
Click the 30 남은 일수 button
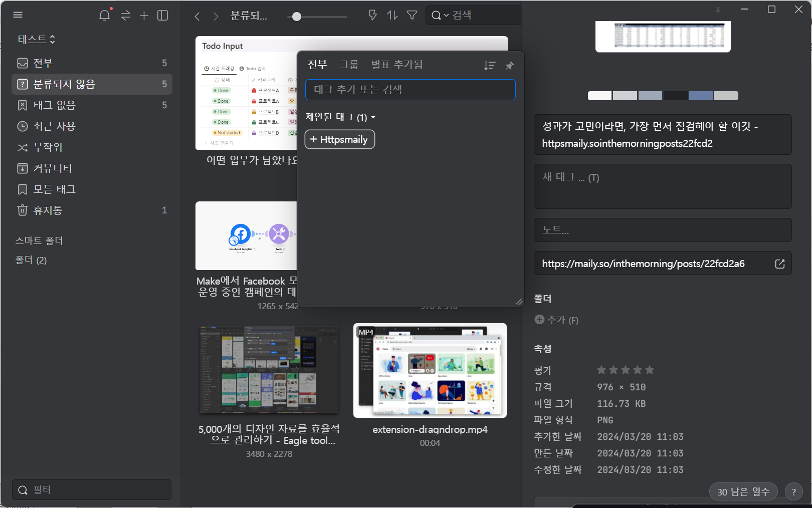(x=743, y=491)
